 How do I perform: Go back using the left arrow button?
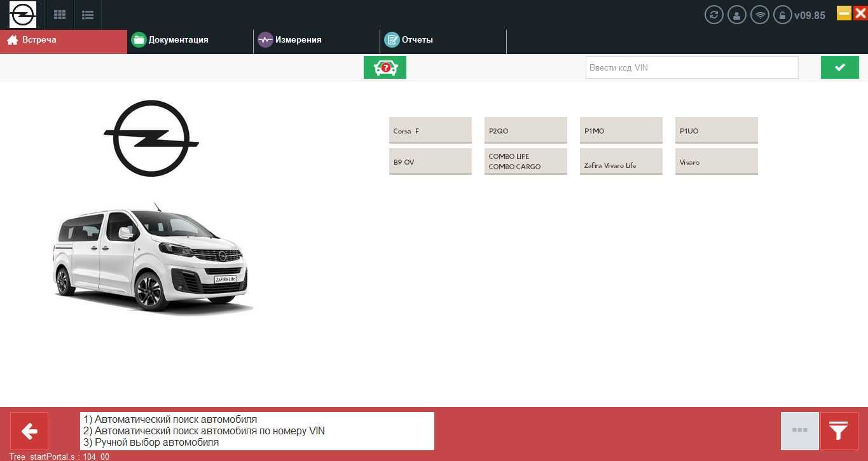[29, 431]
